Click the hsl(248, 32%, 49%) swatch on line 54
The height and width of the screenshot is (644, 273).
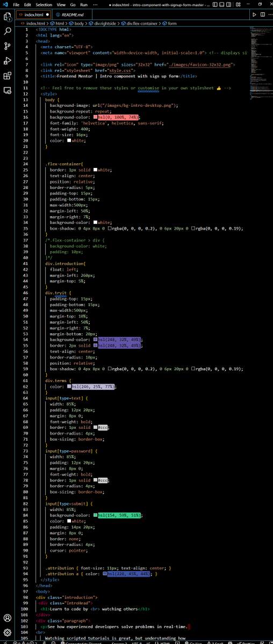click(x=95, y=340)
